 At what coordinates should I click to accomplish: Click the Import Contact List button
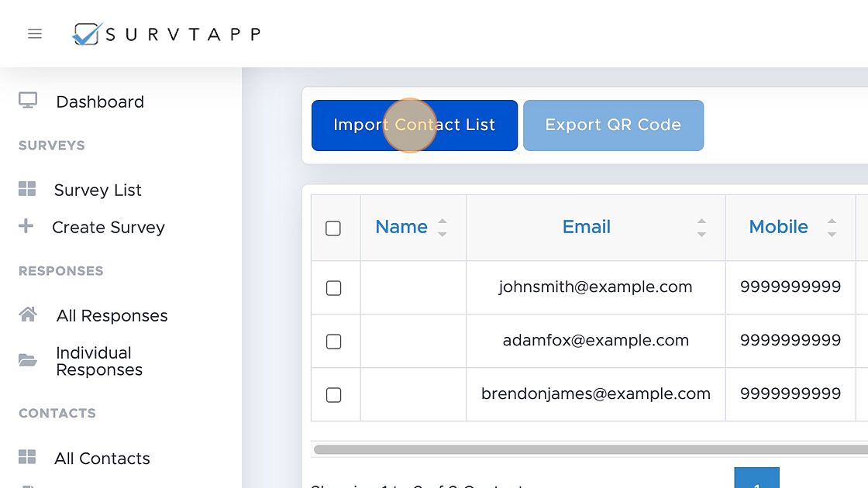414,125
